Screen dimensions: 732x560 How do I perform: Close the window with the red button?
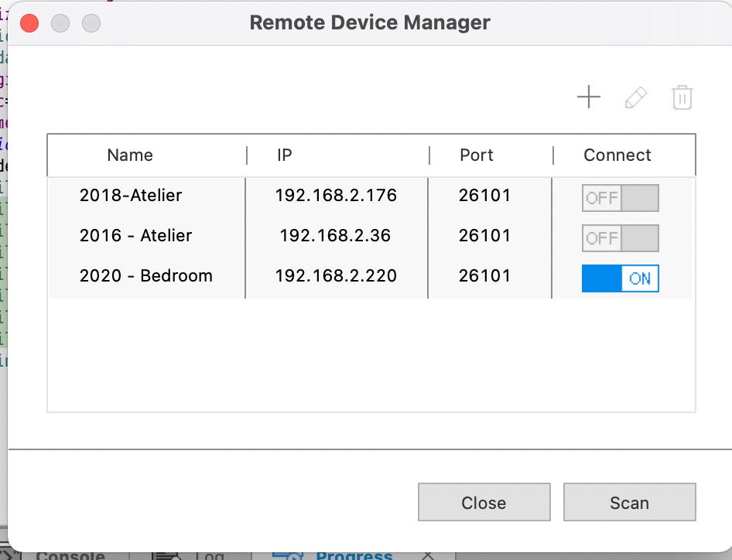pos(29,22)
